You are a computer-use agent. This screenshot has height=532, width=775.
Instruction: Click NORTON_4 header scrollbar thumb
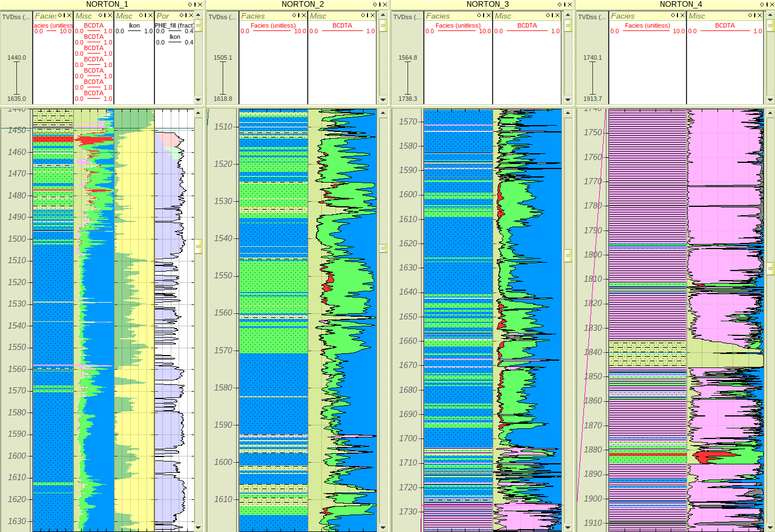[770, 26]
